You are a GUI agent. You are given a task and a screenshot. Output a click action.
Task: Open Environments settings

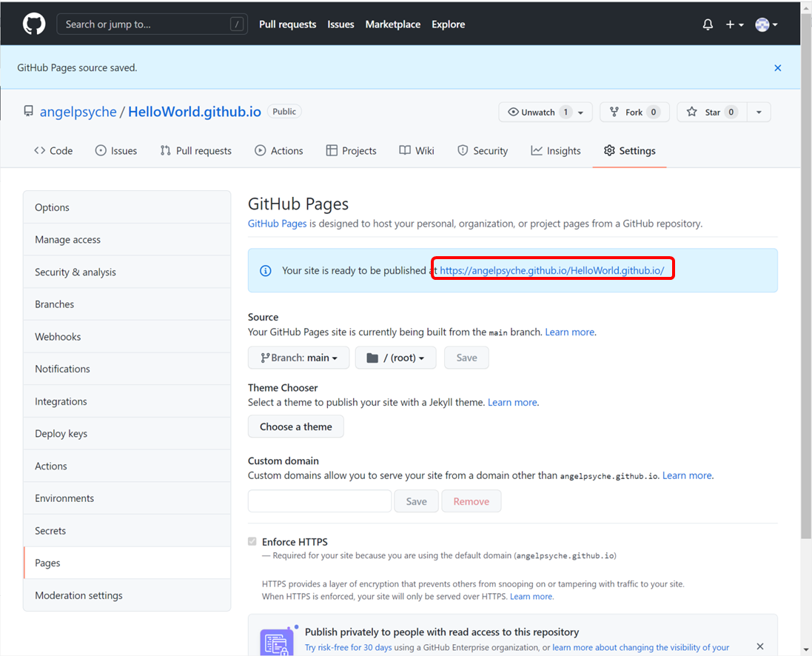127,498
